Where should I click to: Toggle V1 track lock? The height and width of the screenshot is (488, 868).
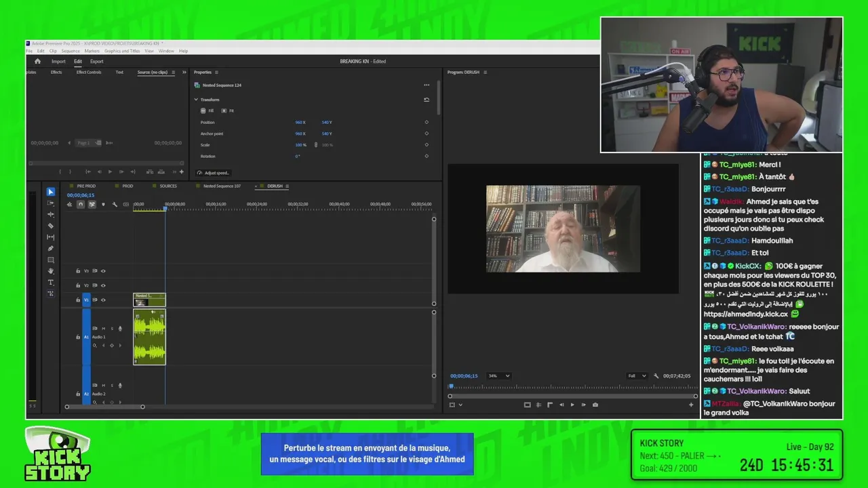point(78,300)
